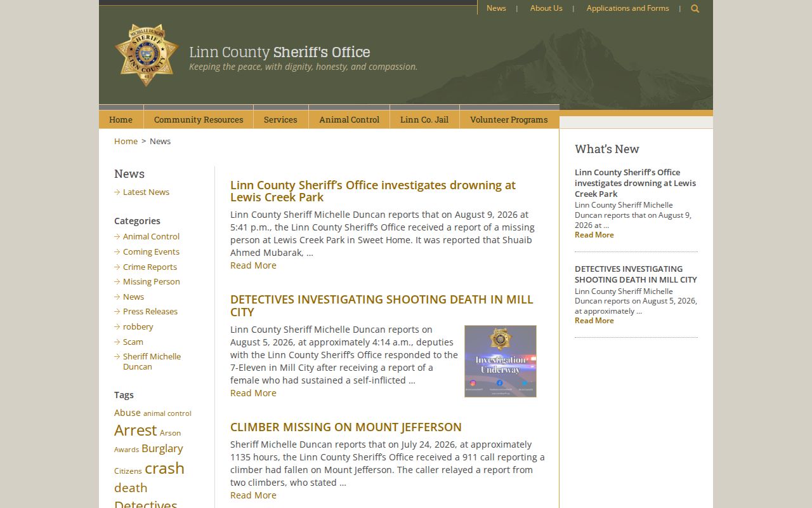Viewport: 812px width, 508px height.
Task: Go to Applications and Forms
Action: coord(627,8)
